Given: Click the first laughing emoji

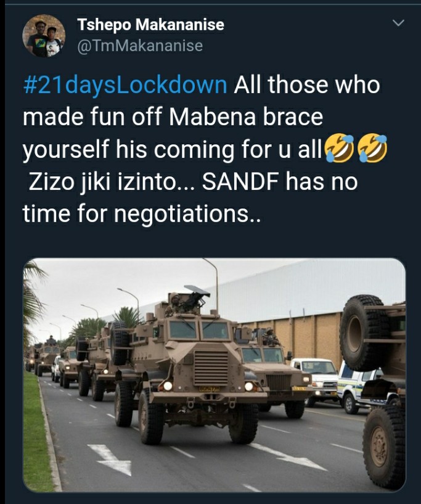Looking at the screenshot, I should (x=339, y=149).
